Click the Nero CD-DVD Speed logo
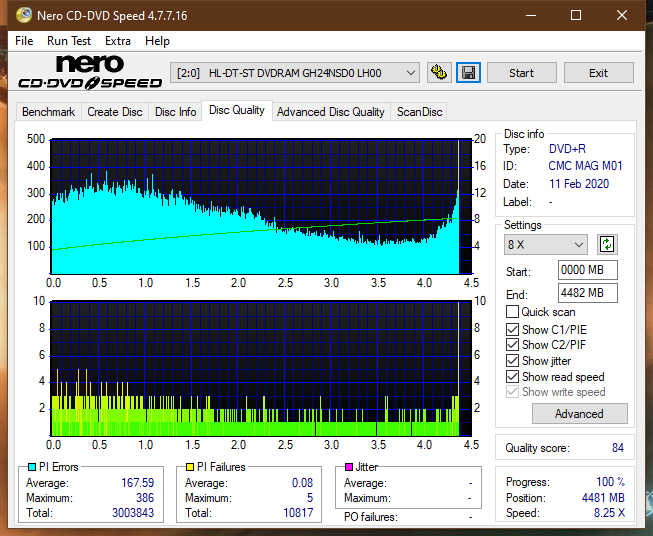Viewport: 653px width, 536px height. 90,72
